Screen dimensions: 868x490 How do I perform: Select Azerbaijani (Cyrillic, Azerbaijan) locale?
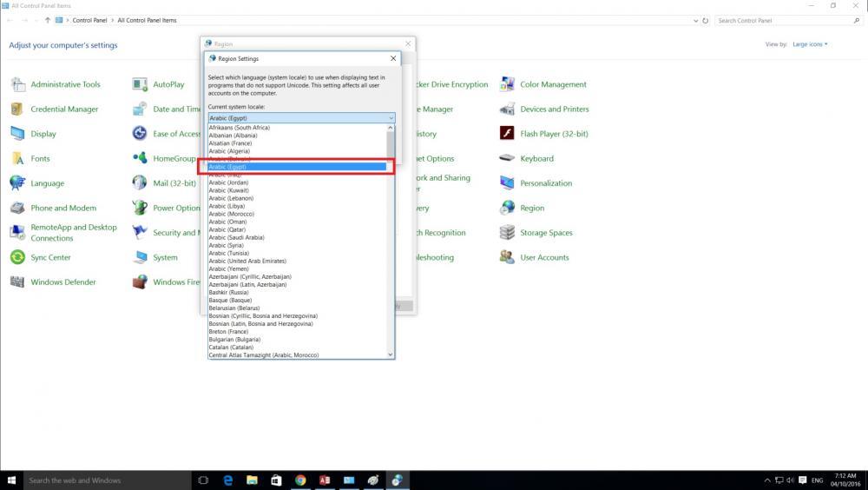coord(297,276)
